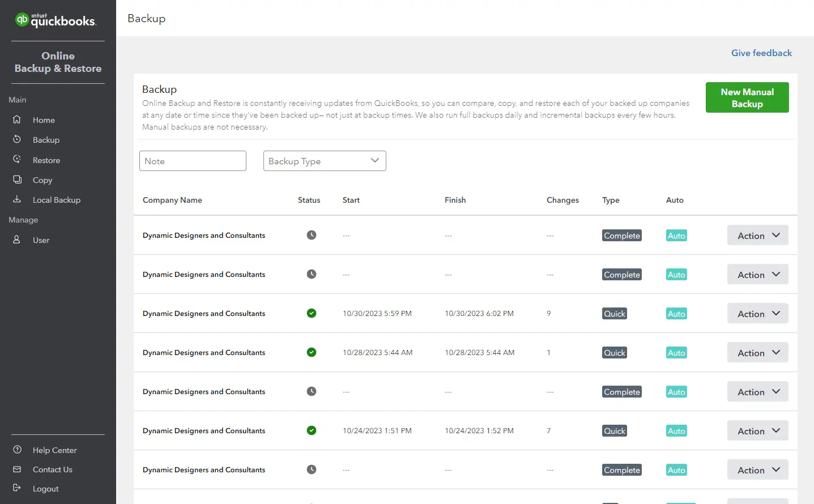This screenshot has width=814, height=504.
Task: Click the Restore icon in sidebar
Action: click(x=17, y=160)
